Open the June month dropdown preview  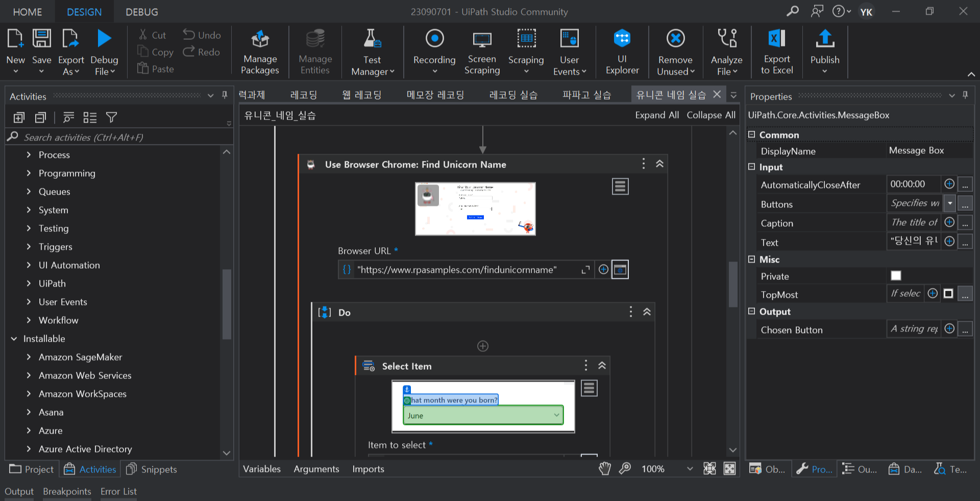483,415
